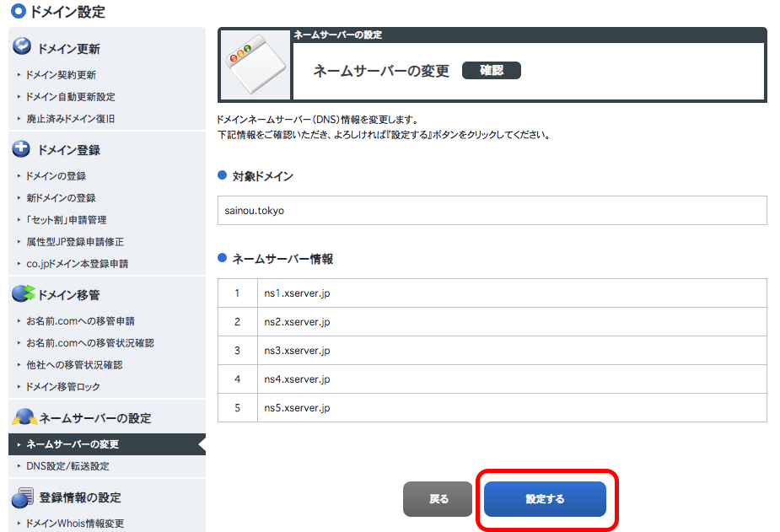Viewport: 780px width, 532px height.
Task: Click the ドメイン更新 section heading
Action: click(69, 49)
